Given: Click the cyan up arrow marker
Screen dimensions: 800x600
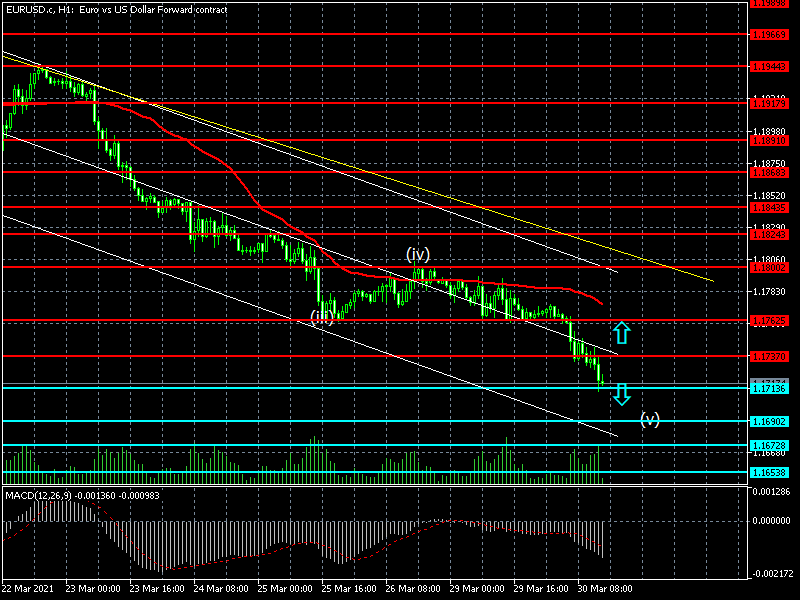Looking at the screenshot, I should click(621, 333).
